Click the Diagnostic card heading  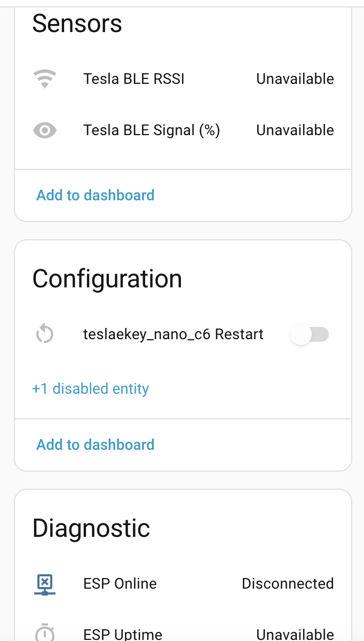(x=91, y=528)
